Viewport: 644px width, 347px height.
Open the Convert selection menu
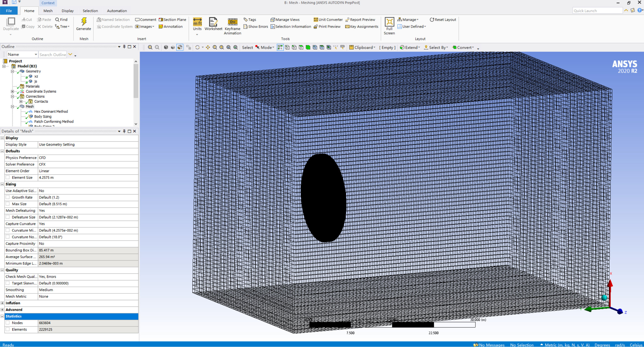point(463,47)
